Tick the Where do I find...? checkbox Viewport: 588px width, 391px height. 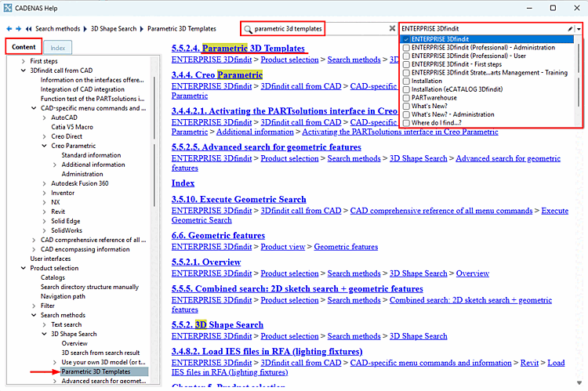406,123
